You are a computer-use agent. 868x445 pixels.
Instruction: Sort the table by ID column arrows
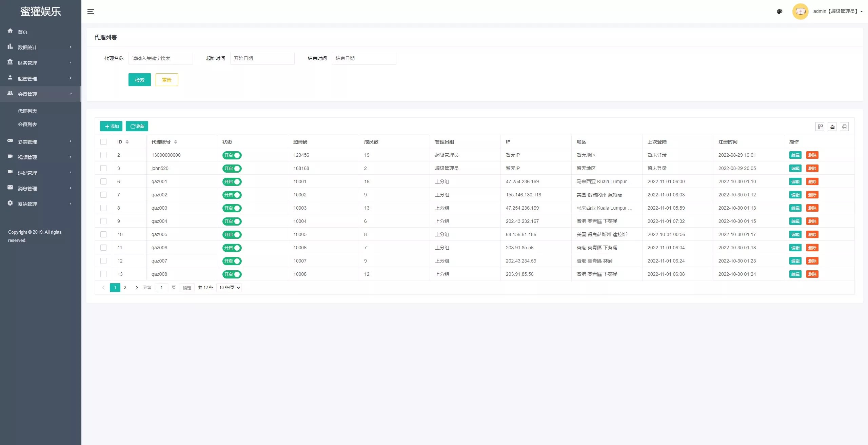click(x=127, y=142)
